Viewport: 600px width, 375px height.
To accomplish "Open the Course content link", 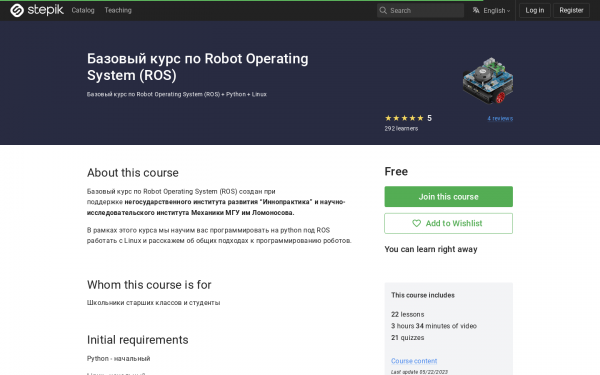I will coord(414,360).
